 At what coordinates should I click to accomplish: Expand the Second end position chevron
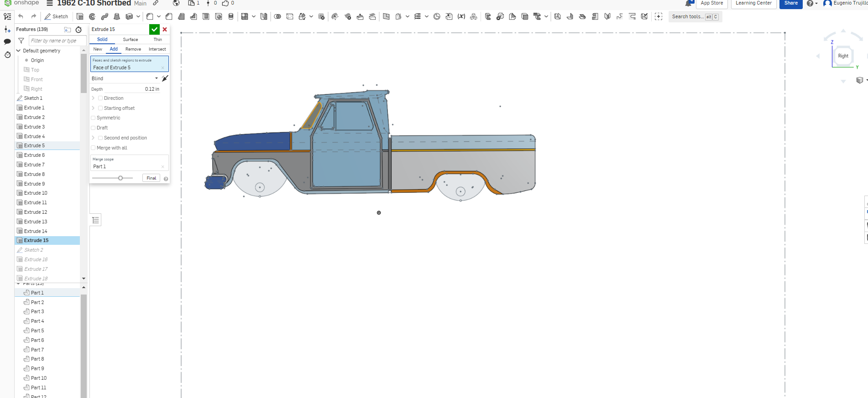pyautogui.click(x=93, y=138)
